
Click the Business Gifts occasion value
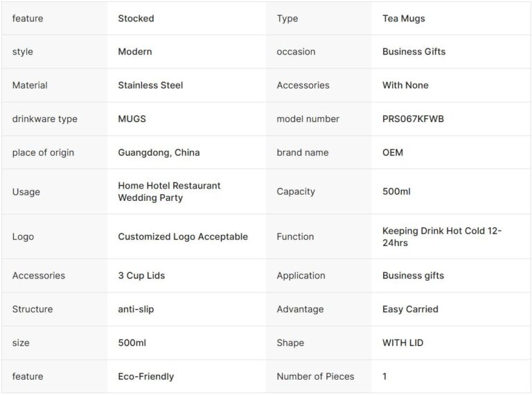(x=414, y=51)
